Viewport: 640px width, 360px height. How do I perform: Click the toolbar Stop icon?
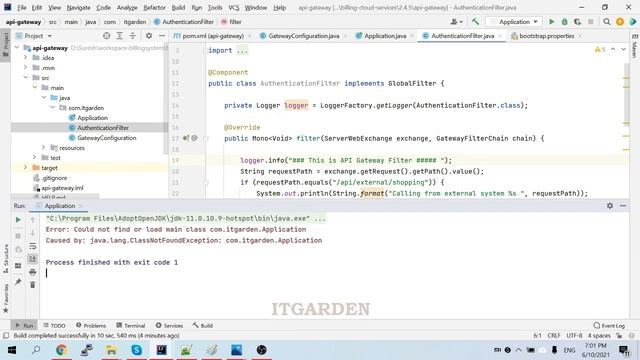pos(590,22)
